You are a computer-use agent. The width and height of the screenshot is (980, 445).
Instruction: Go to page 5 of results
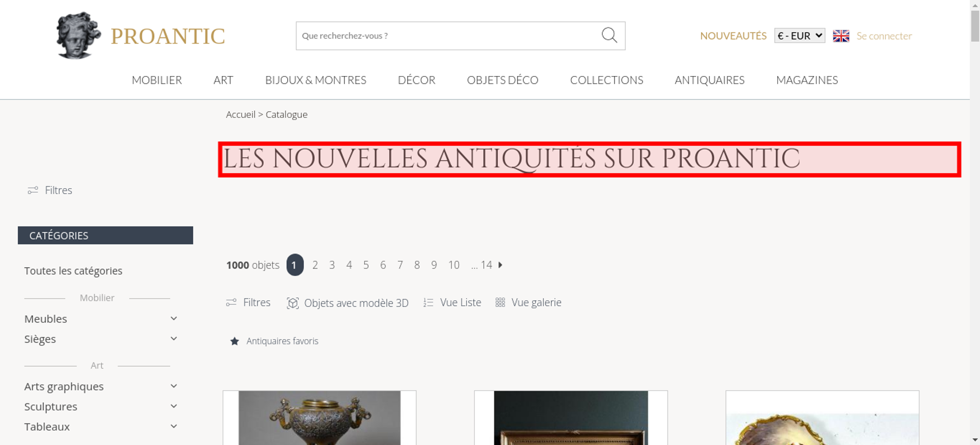pos(366,265)
